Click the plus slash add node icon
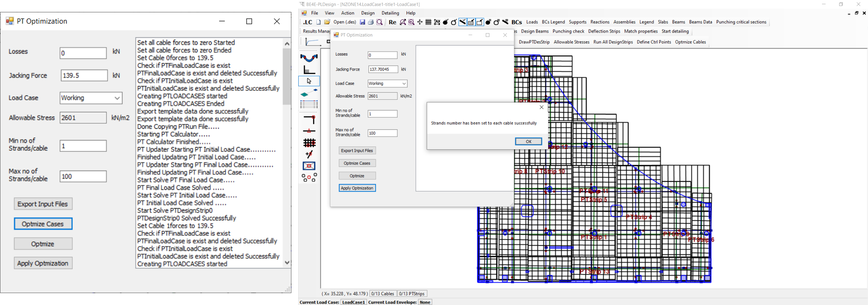The height and width of the screenshot is (305, 868). point(309,154)
